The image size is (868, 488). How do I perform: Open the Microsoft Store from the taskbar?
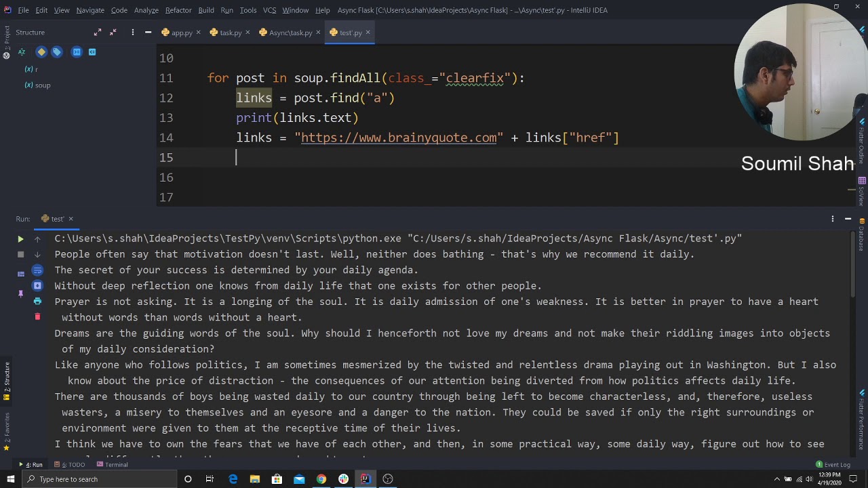[277, 479]
